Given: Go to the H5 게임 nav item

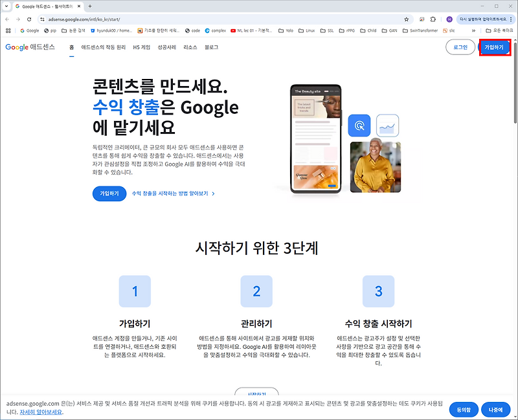Looking at the screenshot, I should click(x=141, y=47).
